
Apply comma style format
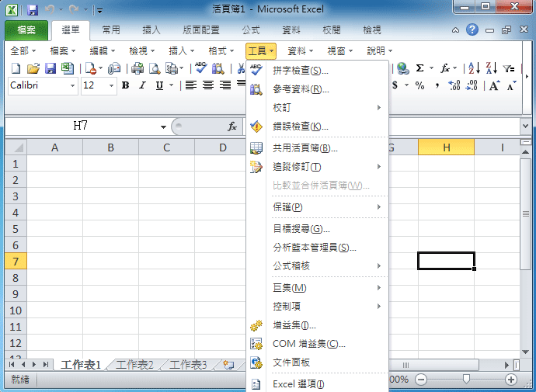click(x=437, y=85)
